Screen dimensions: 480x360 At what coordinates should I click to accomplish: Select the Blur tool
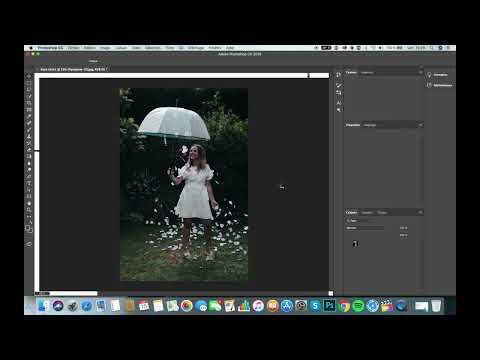coord(29,163)
